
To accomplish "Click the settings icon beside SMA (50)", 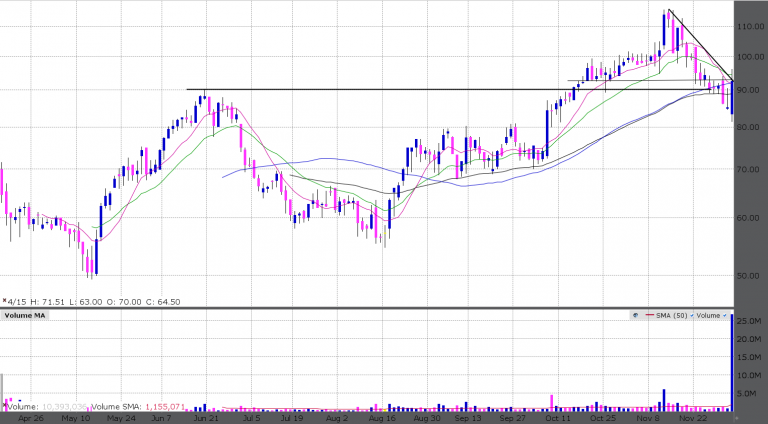I will click(x=634, y=316).
